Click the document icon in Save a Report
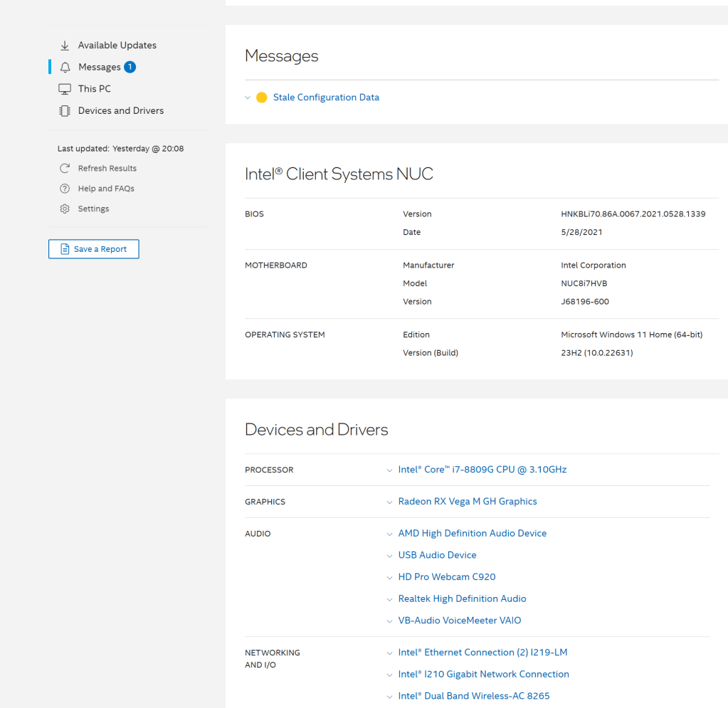Viewport: 728px width, 708px height. pyautogui.click(x=65, y=249)
